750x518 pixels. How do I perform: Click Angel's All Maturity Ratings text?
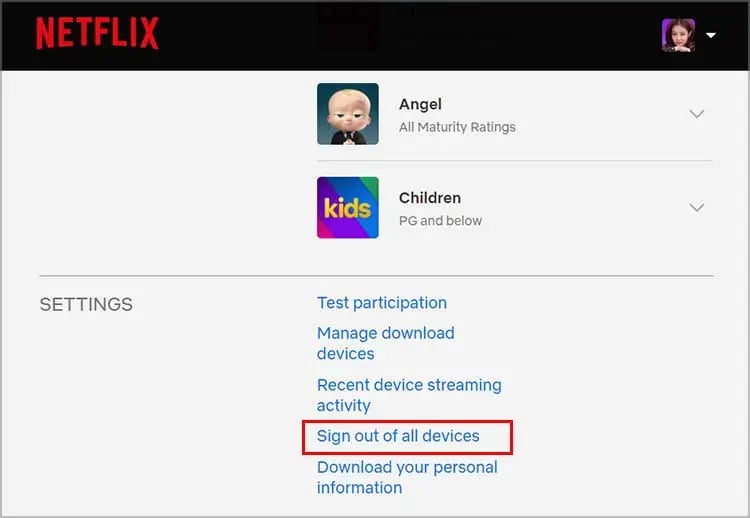point(457,127)
